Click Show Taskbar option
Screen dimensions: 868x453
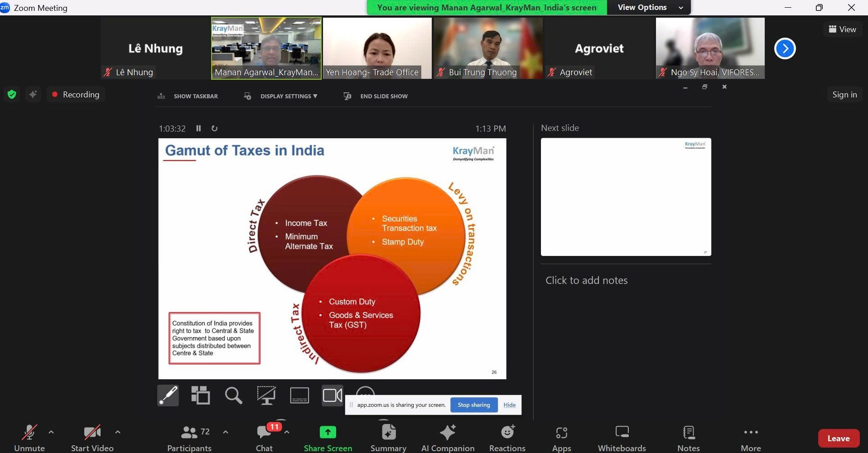195,96
